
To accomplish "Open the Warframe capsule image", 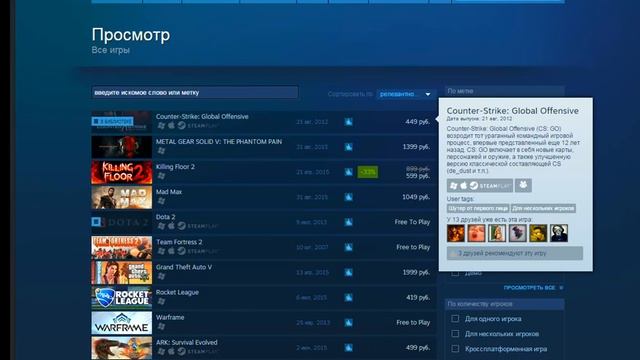I will (x=122, y=322).
